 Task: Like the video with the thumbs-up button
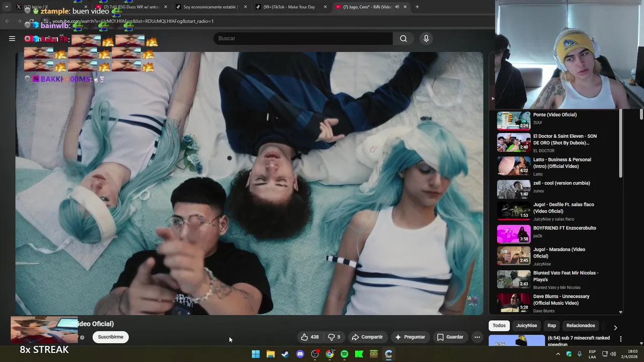(x=310, y=337)
